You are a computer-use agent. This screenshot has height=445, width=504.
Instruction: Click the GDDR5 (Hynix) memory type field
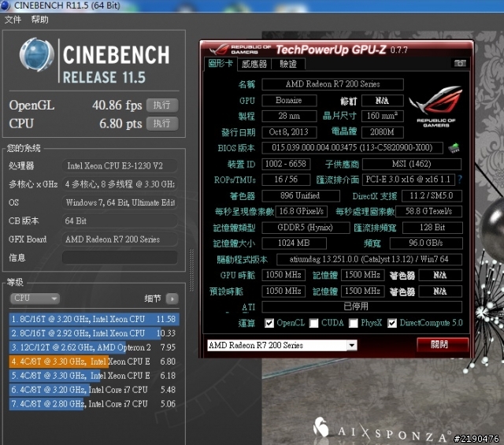tap(306, 228)
